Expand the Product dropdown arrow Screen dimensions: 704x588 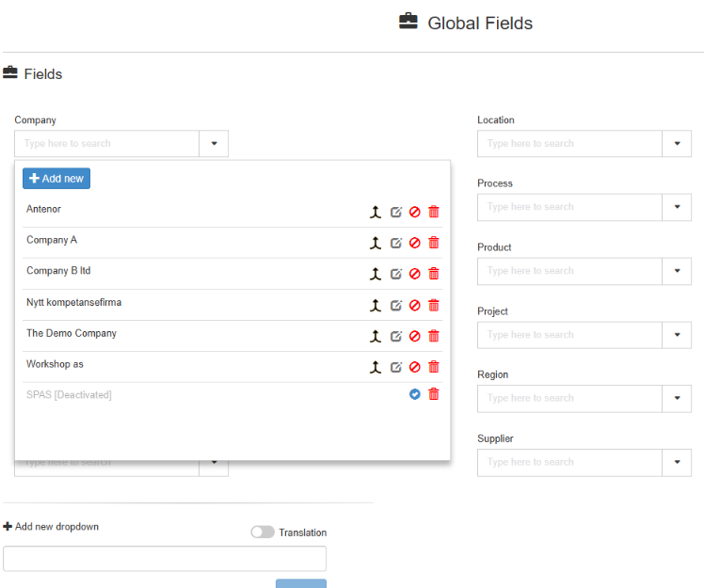point(677,271)
